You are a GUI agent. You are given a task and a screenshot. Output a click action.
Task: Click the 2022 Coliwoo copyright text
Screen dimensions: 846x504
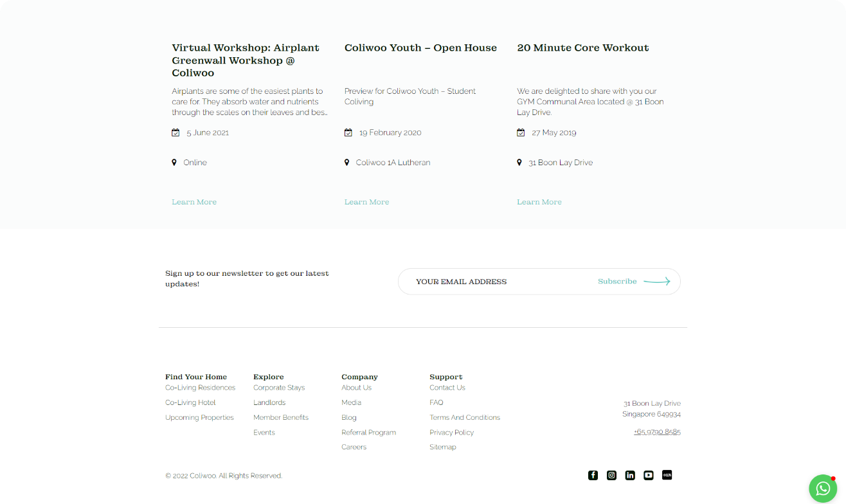coord(224,476)
